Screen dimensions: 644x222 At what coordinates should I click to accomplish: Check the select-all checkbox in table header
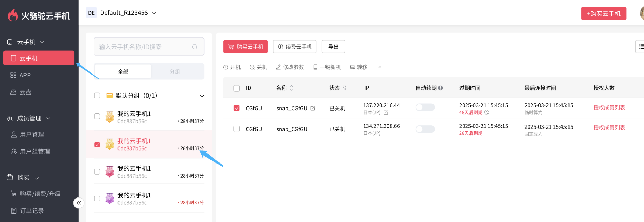pos(237,88)
